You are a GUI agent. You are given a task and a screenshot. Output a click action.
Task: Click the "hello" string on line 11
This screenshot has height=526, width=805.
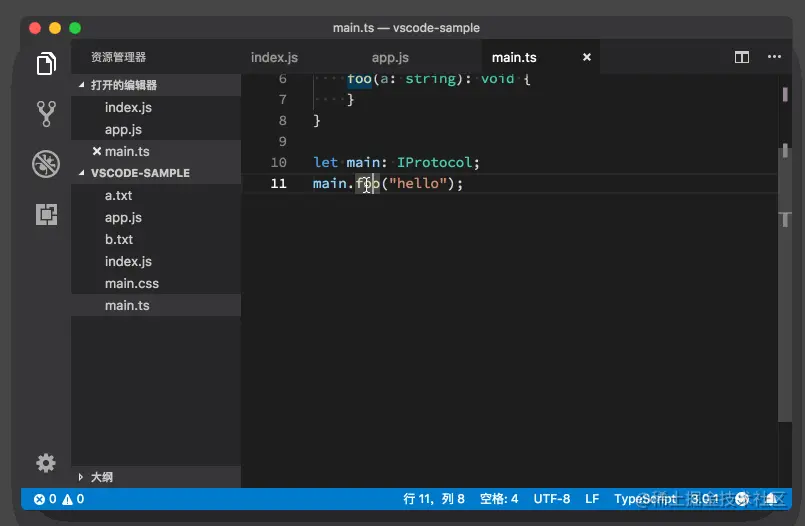pyautogui.click(x=418, y=183)
